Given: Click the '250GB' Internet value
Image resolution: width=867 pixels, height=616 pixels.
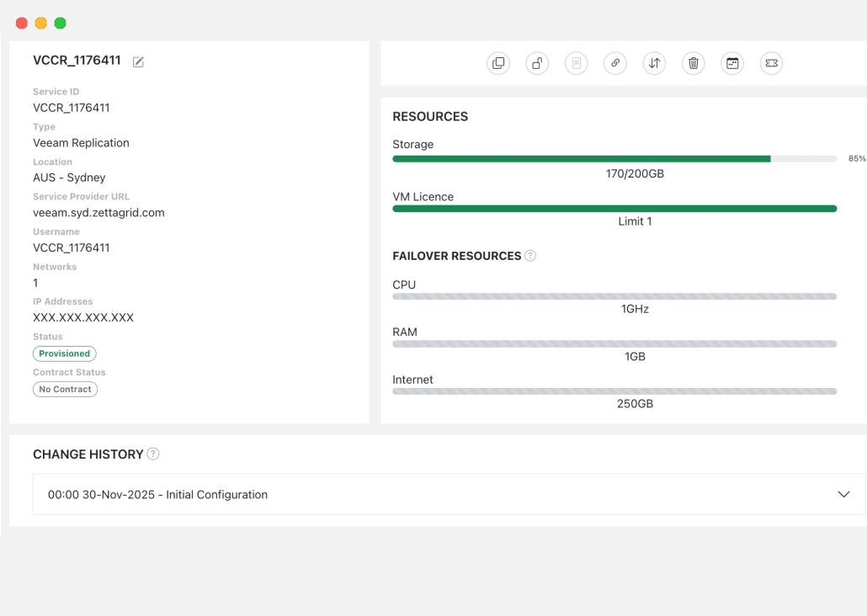Looking at the screenshot, I should tap(635, 404).
